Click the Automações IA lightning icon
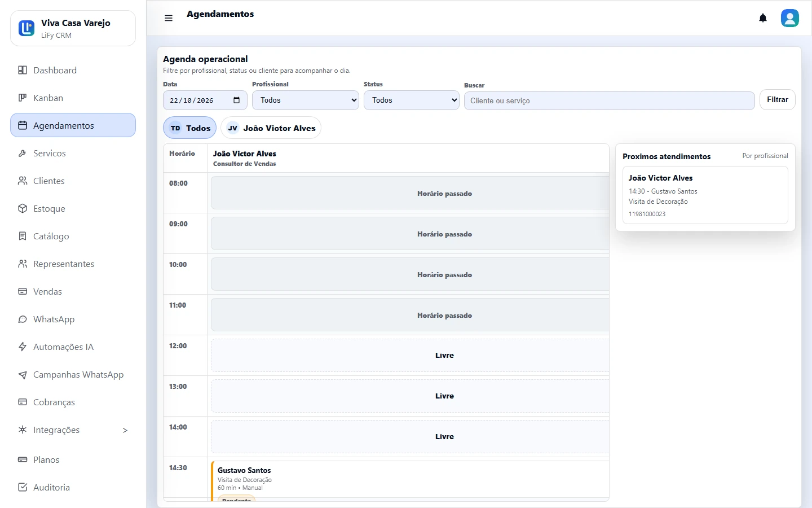 [x=23, y=347]
